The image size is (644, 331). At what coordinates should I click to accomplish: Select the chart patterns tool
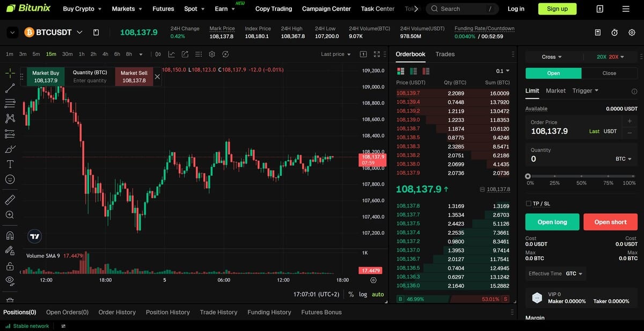[x=10, y=118]
